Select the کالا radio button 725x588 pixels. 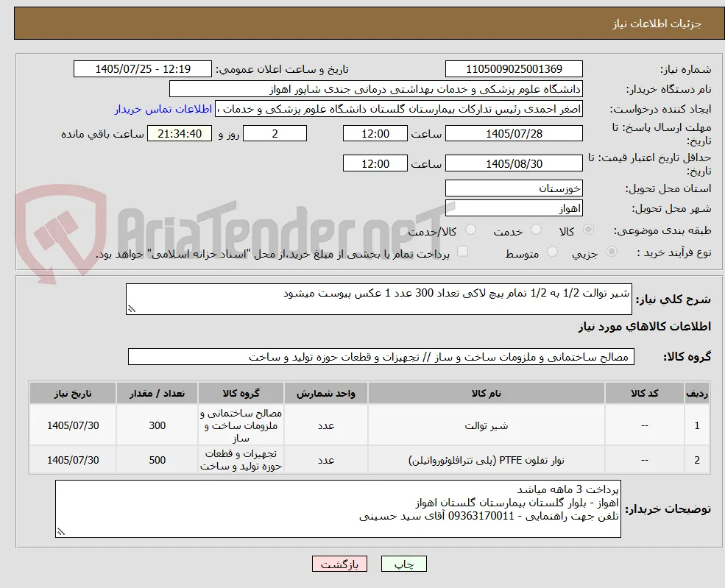(589, 230)
